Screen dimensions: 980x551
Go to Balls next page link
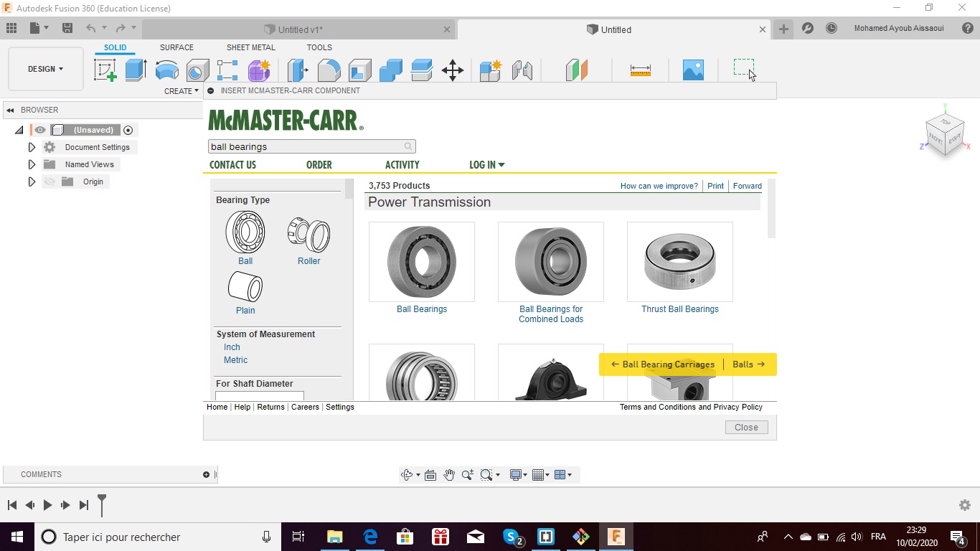click(748, 364)
